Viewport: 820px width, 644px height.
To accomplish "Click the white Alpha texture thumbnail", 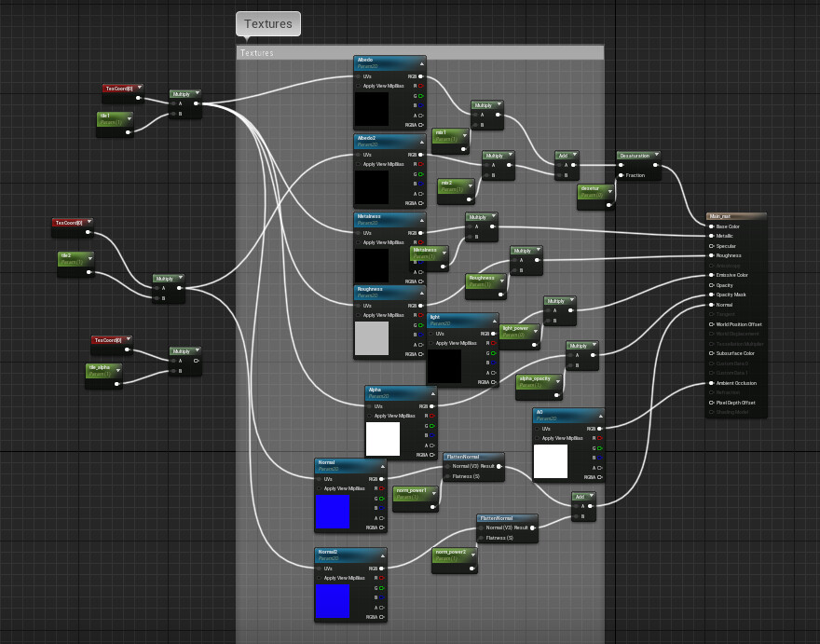I will [x=383, y=439].
